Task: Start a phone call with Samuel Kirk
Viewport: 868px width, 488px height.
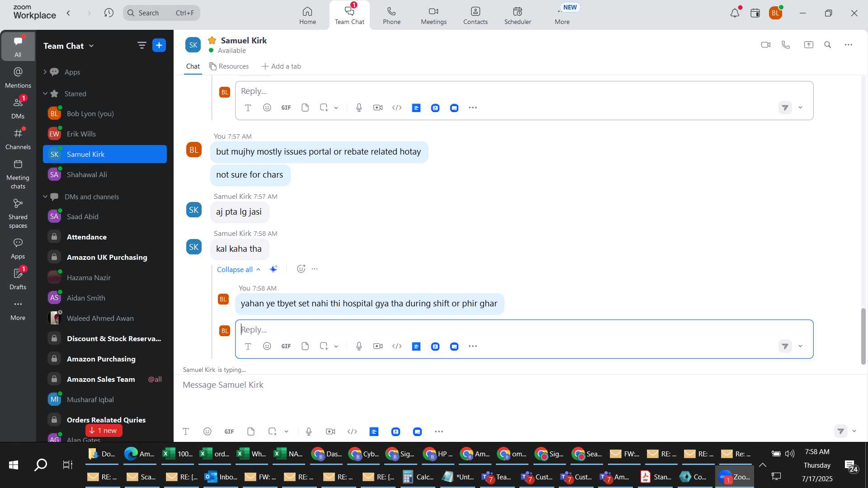Action: pos(786,45)
